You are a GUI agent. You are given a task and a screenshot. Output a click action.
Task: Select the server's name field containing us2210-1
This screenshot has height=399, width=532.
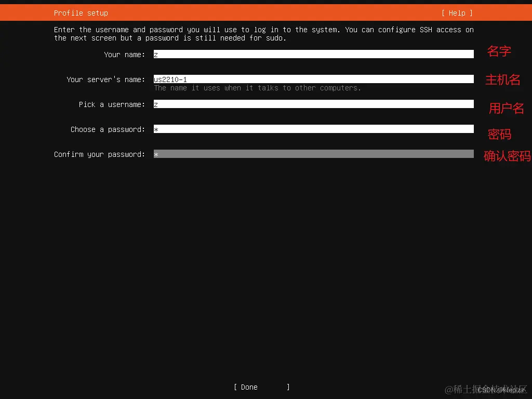point(313,79)
